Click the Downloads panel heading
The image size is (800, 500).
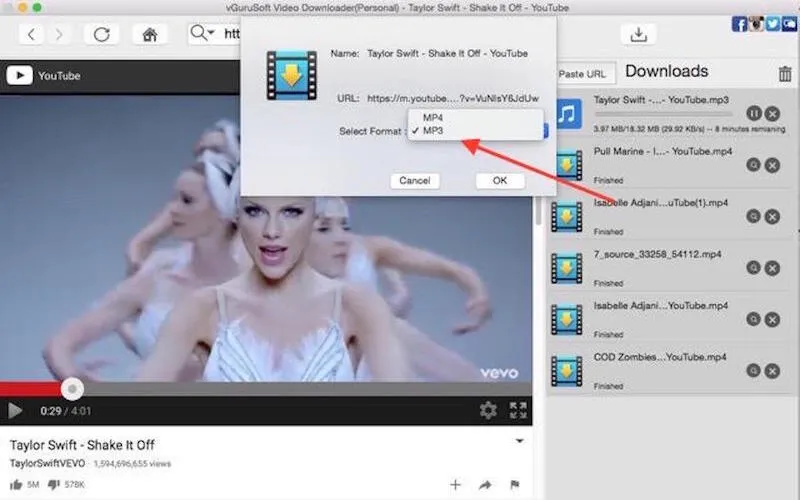point(666,71)
